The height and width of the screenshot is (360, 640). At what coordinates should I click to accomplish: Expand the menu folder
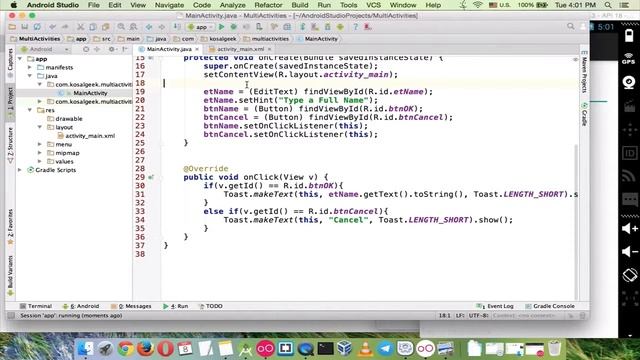(40, 144)
